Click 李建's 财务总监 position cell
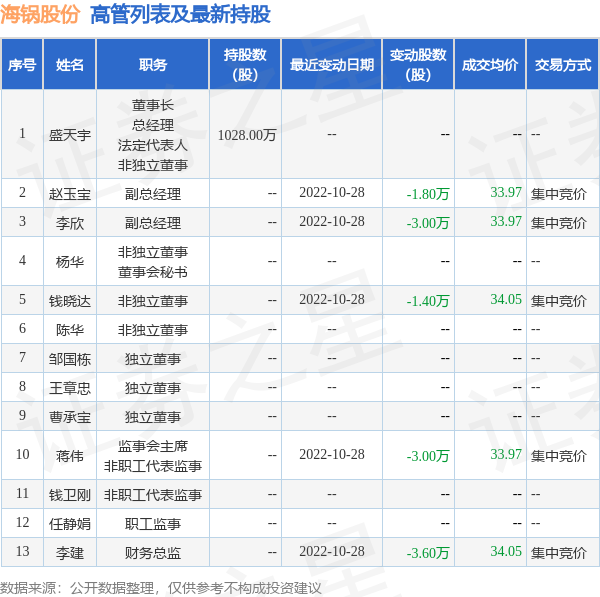 [x=153, y=552]
